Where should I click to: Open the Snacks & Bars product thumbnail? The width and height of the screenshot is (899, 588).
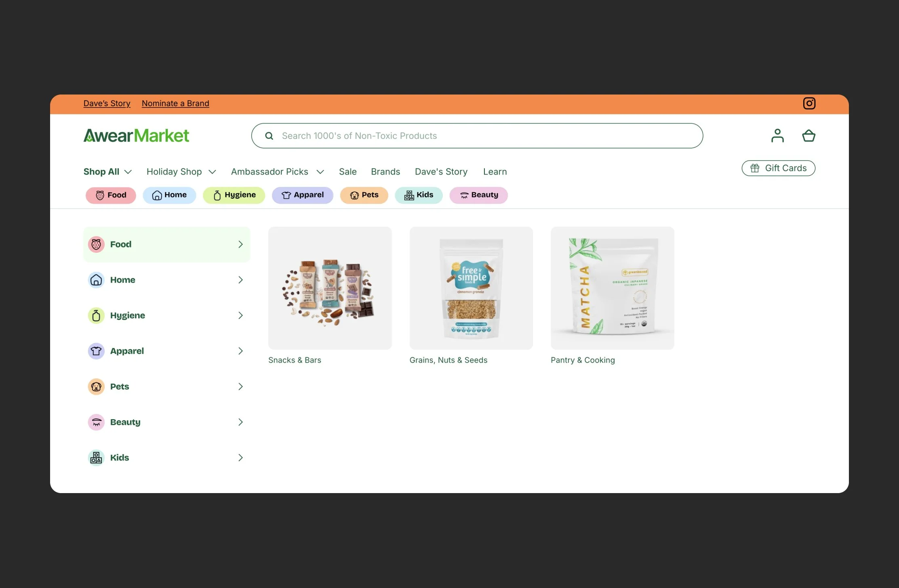330,288
